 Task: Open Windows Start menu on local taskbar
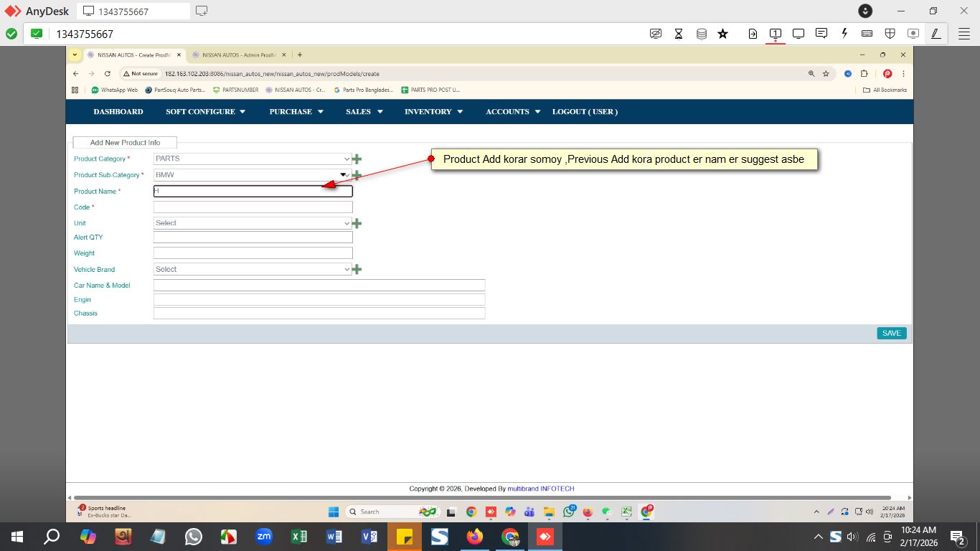click(17, 537)
